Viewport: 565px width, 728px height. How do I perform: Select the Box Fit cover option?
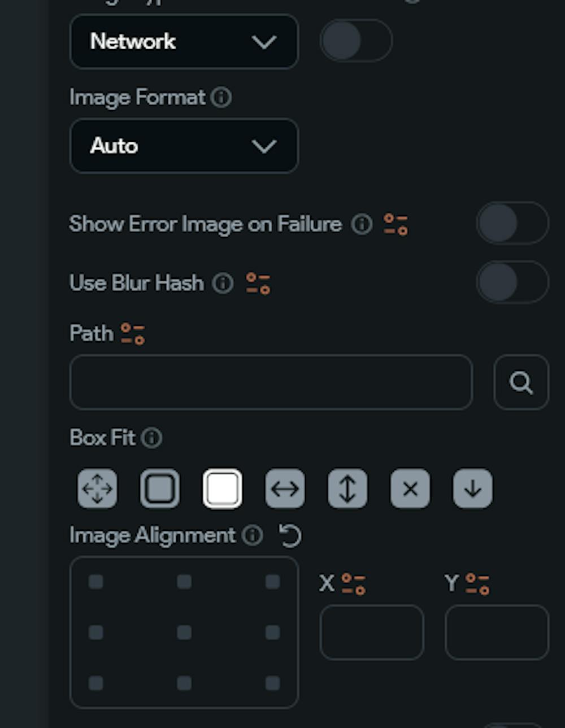click(x=223, y=488)
